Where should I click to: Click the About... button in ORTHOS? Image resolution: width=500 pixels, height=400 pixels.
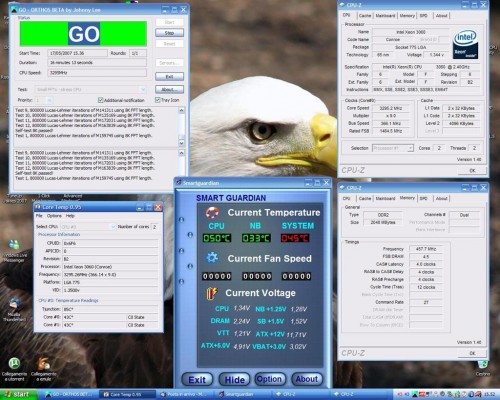tap(169, 89)
